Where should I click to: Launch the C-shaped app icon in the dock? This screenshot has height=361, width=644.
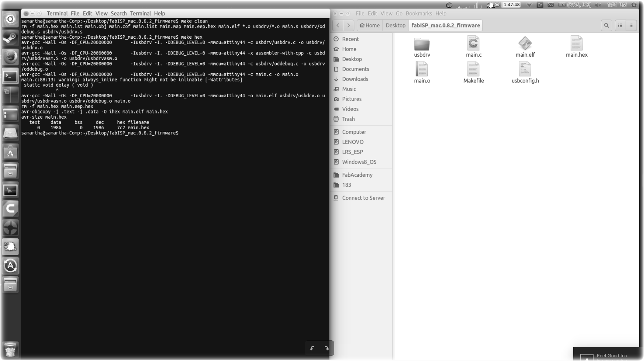pyautogui.click(x=10, y=209)
